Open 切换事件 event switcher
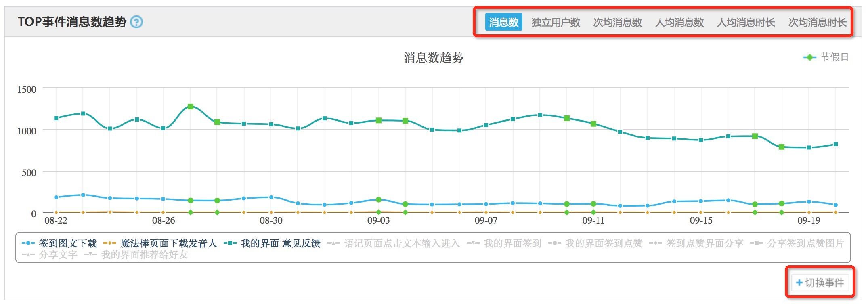The width and height of the screenshot is (868, 306). [x=819, y=283]
